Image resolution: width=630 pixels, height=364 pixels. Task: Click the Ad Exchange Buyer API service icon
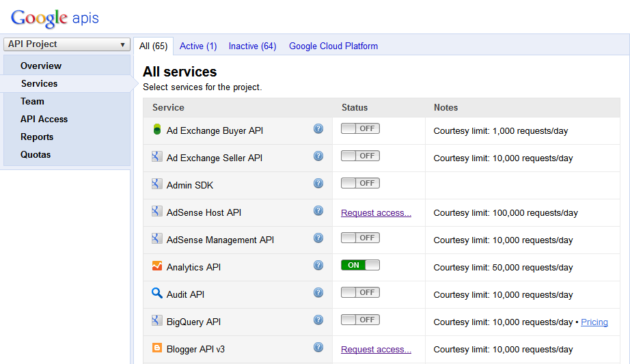pyautogui.click(x=157, y=129)
